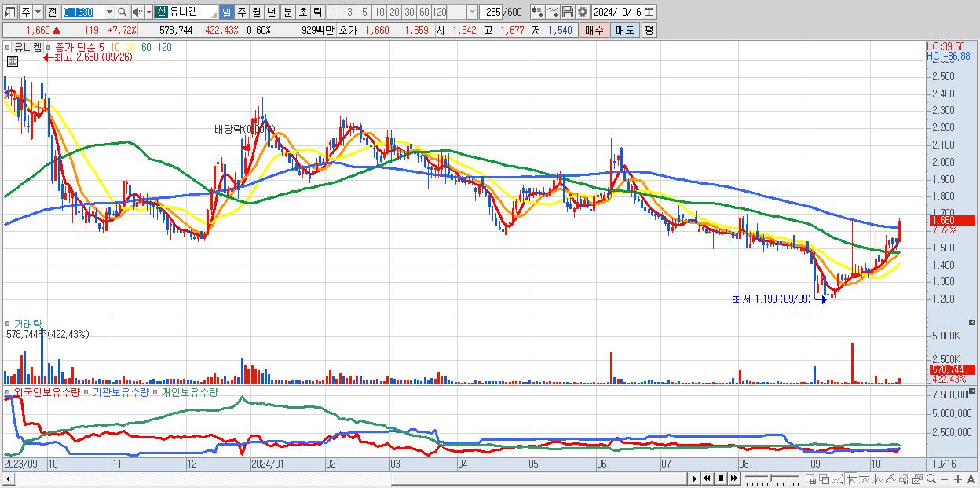
Task: Click the wave analysis icon
Action: 878,479
